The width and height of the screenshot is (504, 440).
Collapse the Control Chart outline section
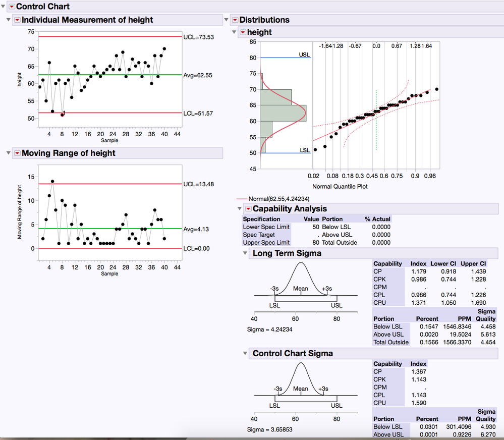tap(3, 7)
